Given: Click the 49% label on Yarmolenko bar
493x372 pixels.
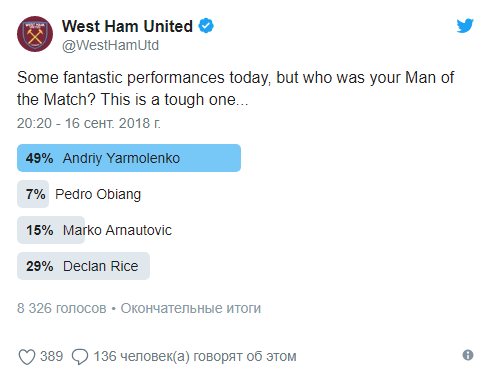Looking at the screenshot, I should 39,158.
